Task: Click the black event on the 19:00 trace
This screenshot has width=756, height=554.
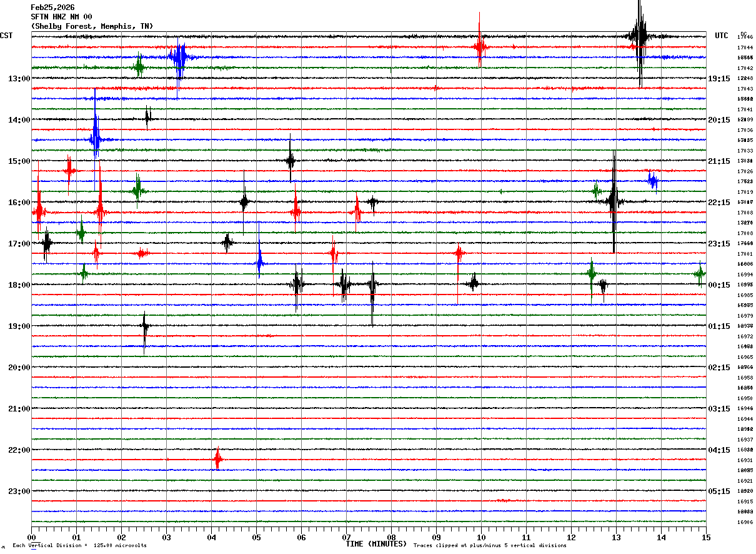Action: [145, 326]
